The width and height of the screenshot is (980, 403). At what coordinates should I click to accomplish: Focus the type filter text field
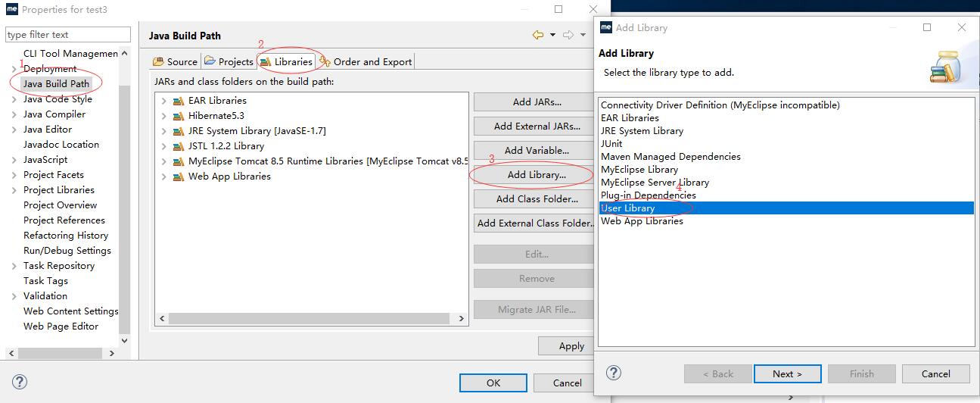click(x=67, y=34)
